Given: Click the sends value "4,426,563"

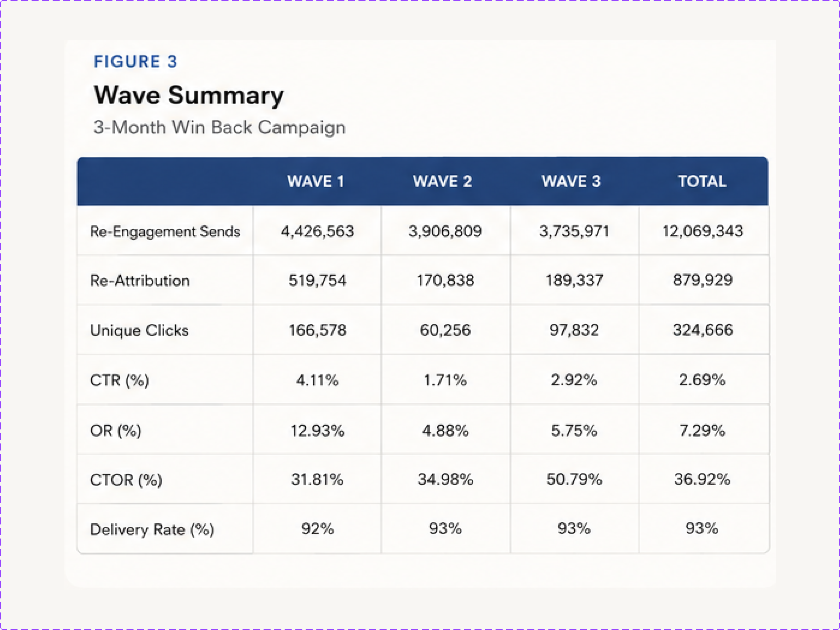Looking at the screenshot, I should click(x=317, y=231).
